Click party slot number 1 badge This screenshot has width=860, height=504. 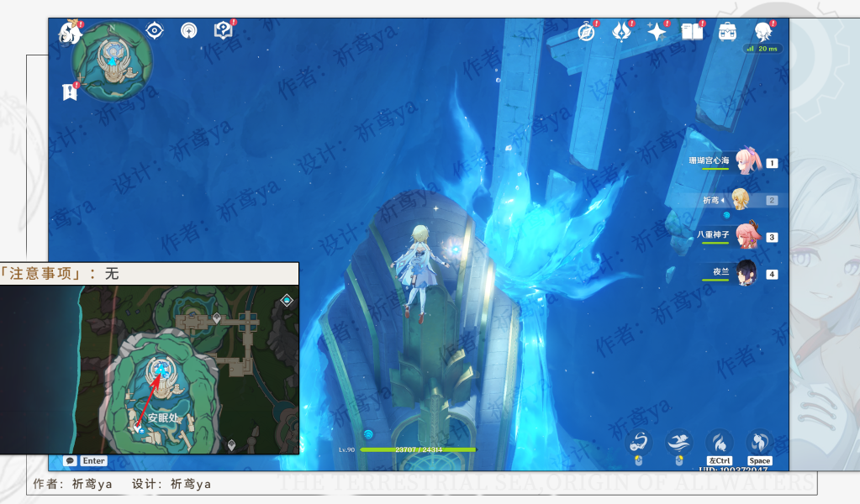(x=772, y=163)
